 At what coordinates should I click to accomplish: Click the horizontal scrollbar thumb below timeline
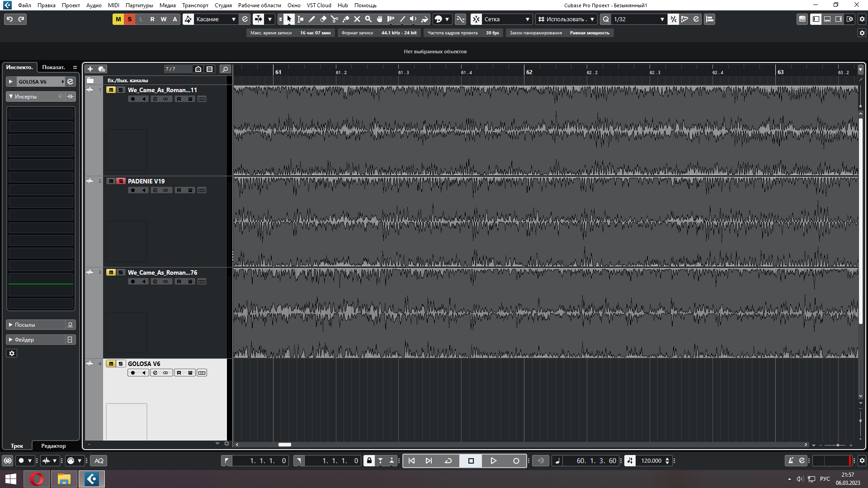click(285, 445)
